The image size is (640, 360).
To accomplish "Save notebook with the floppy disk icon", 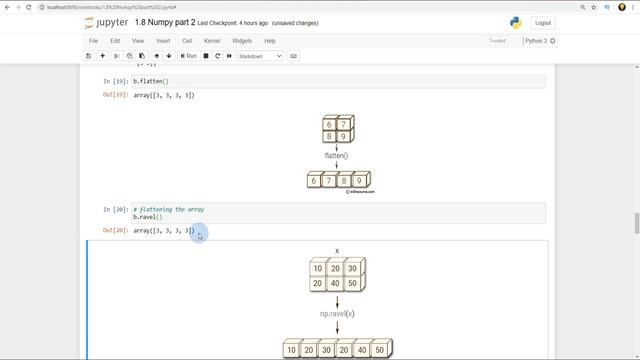I will pyautogui.click(x=89, y=56).
